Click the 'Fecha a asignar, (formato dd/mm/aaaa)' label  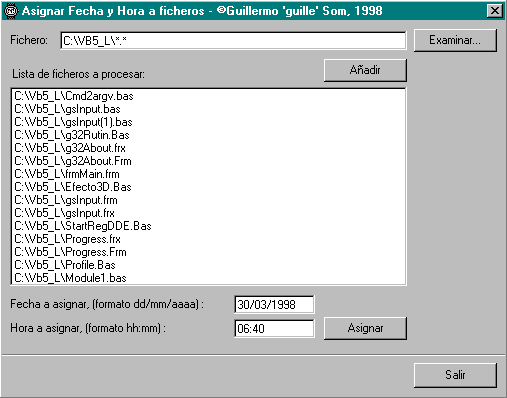click(x=107, y=304)
